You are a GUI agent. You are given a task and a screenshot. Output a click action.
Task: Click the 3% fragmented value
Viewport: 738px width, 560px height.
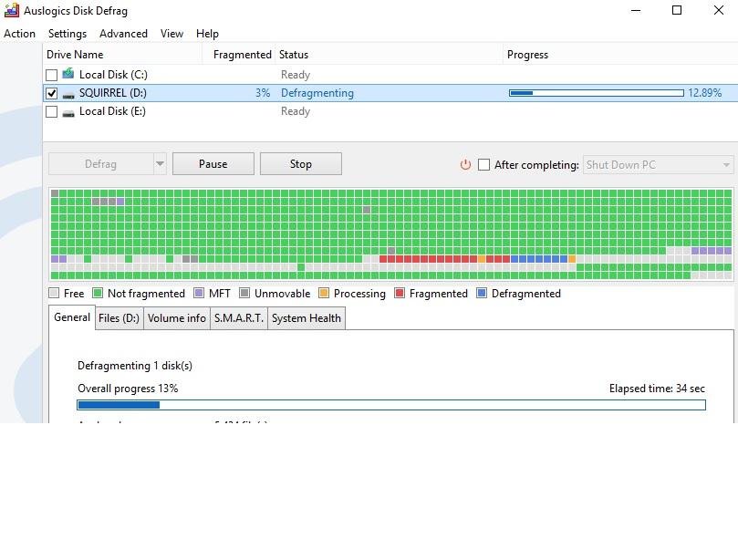tap(263, 93)
